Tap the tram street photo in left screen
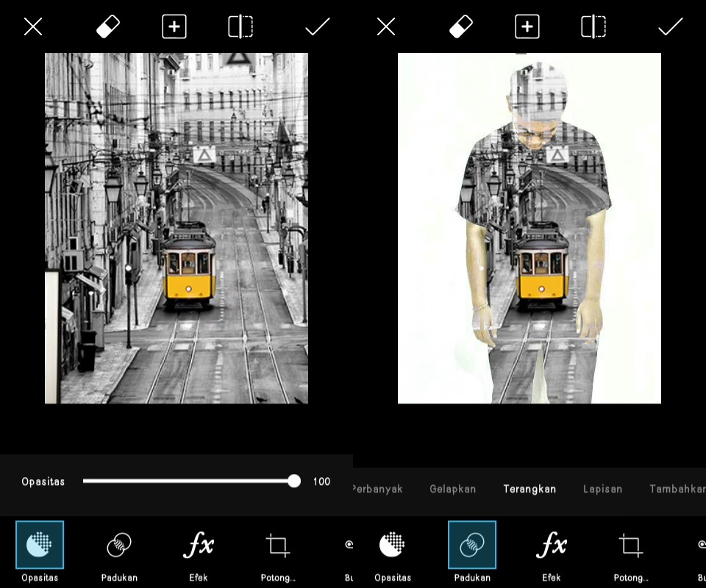Viewport: 706px width, 588px height. (176, 228)
